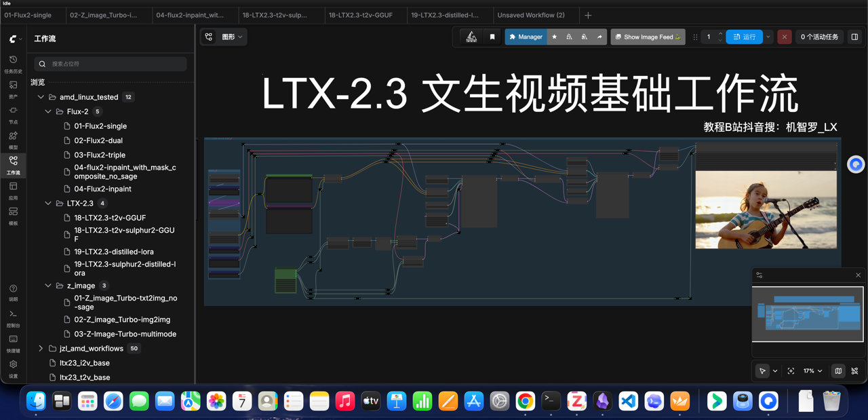Click the workflow search input field
The image size is (868, 420).
111,64
